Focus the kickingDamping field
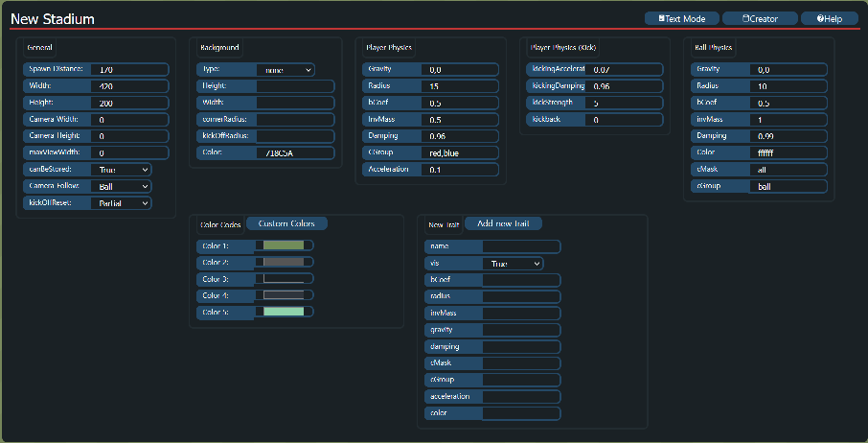 [x=625, y=86]
